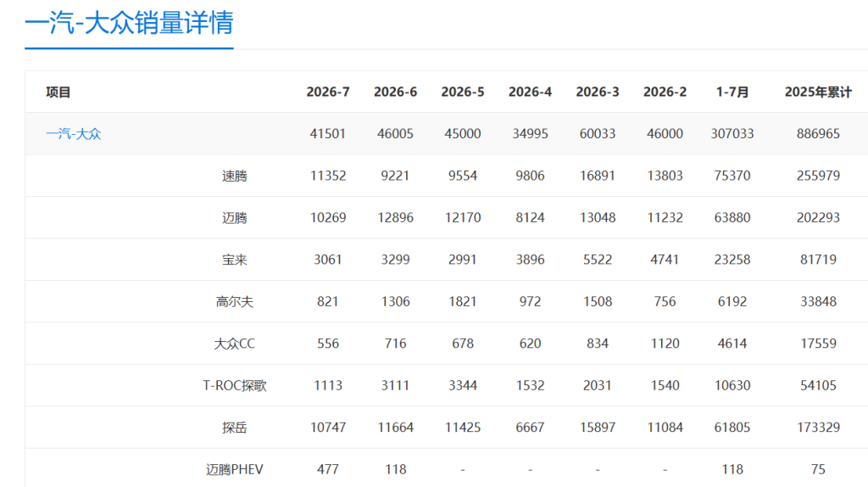Select the 速腾 model row label
The image size is (868, 487).
pyautogui.click(x=234, y=176)
